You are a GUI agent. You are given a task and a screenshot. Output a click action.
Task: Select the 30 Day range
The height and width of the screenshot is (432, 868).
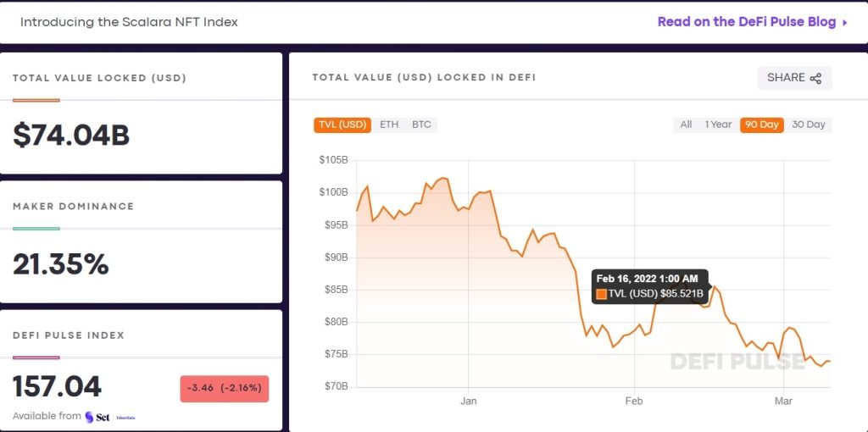[808, 125]
